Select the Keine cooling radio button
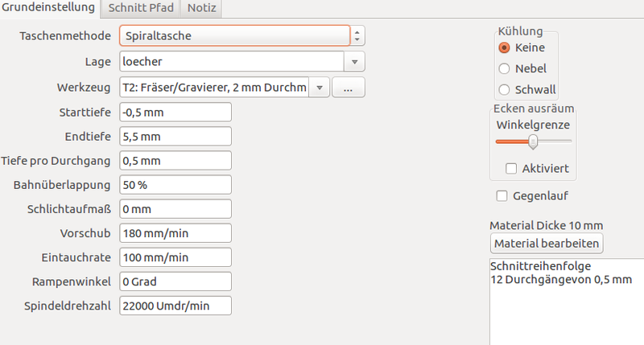The height and width of the screenshot is (345, 644). tap(505, 47)
